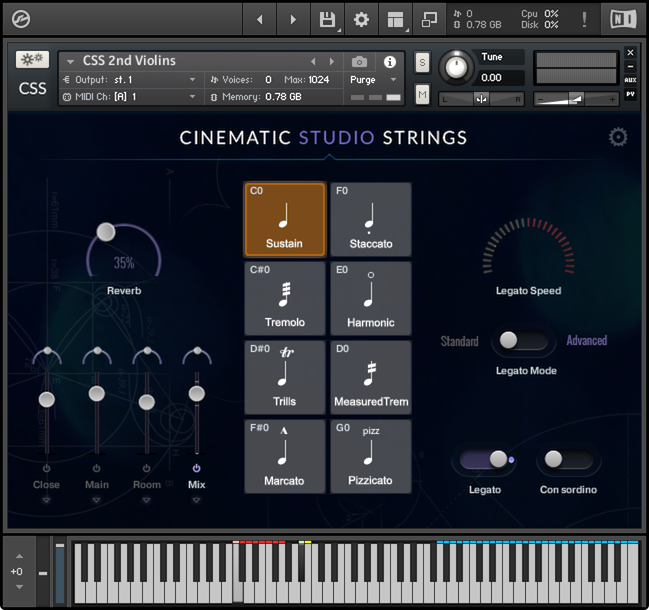The image size is (649, 610).
Task: Select the Harmonic articulation
Action: 371,298
